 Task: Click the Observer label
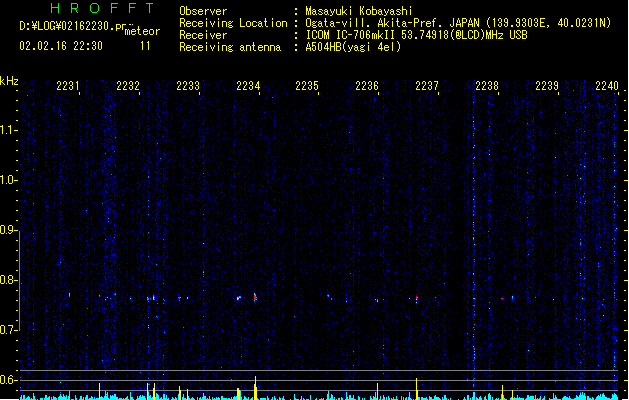pos(203,11)
